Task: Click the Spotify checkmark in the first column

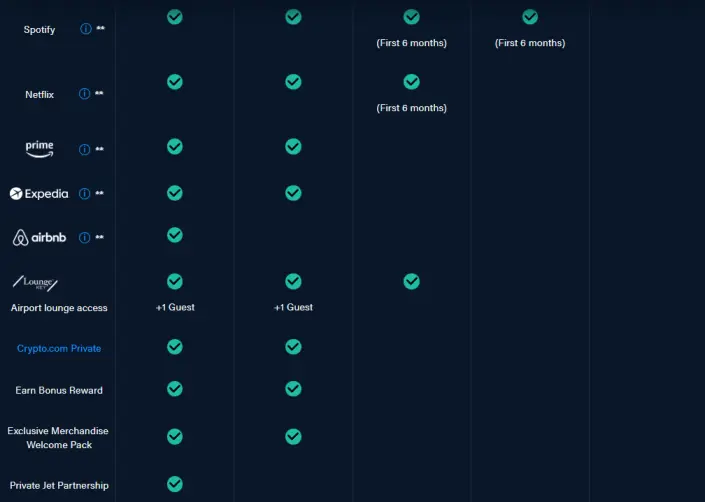Action: (x=175, y=17)
